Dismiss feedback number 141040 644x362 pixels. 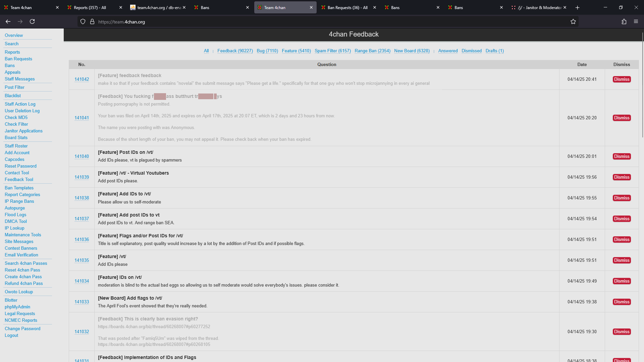(622, 157)
